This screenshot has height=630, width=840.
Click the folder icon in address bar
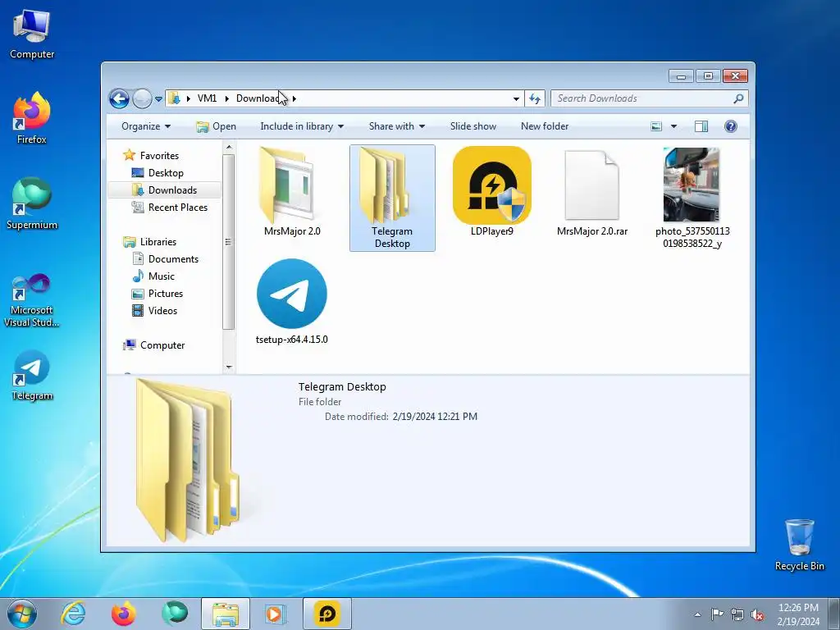click(x=175, y=98)
